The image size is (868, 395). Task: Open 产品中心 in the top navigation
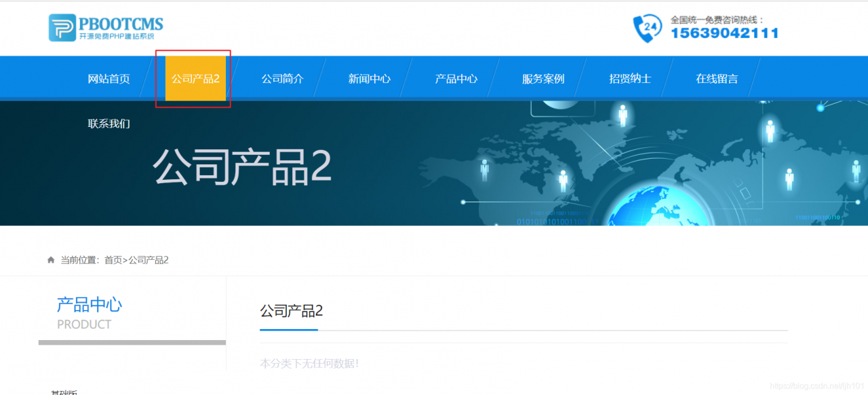point(455,78)
